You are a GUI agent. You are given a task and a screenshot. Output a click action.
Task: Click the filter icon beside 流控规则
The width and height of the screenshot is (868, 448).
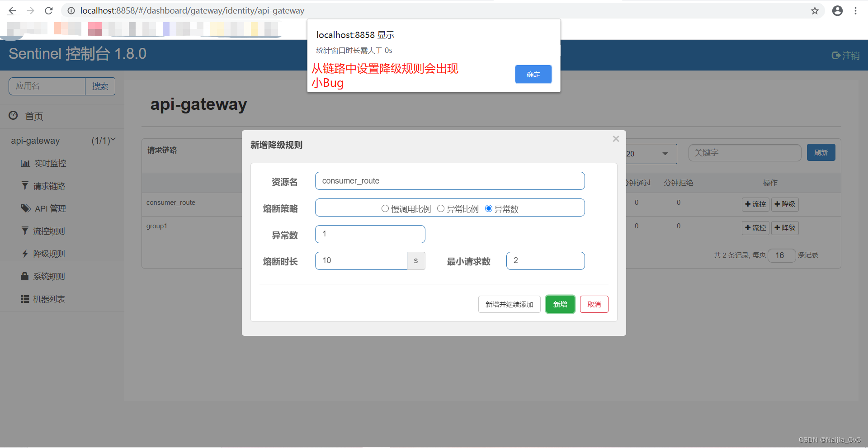(25, 231)
